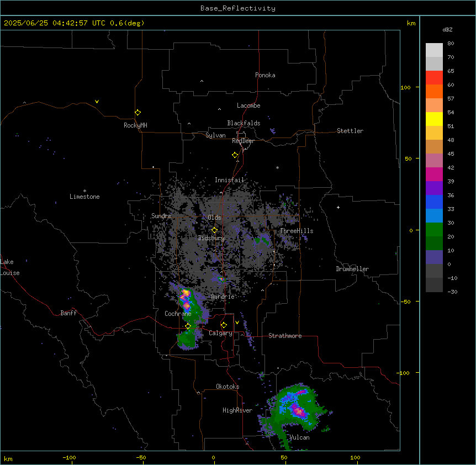Screen dimensions: 476x465
Task: Click the Stettler city label
Action: pos(350,131)
